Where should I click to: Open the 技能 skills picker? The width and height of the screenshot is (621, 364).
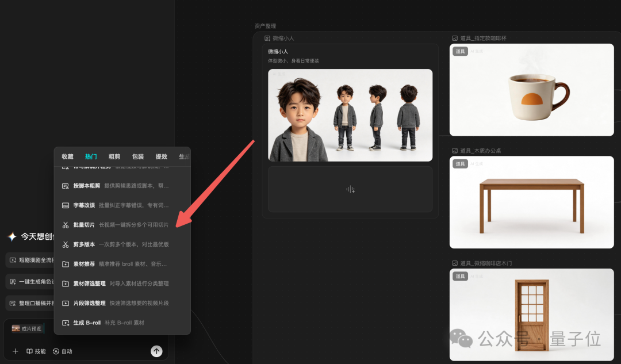tap(36, 351)
